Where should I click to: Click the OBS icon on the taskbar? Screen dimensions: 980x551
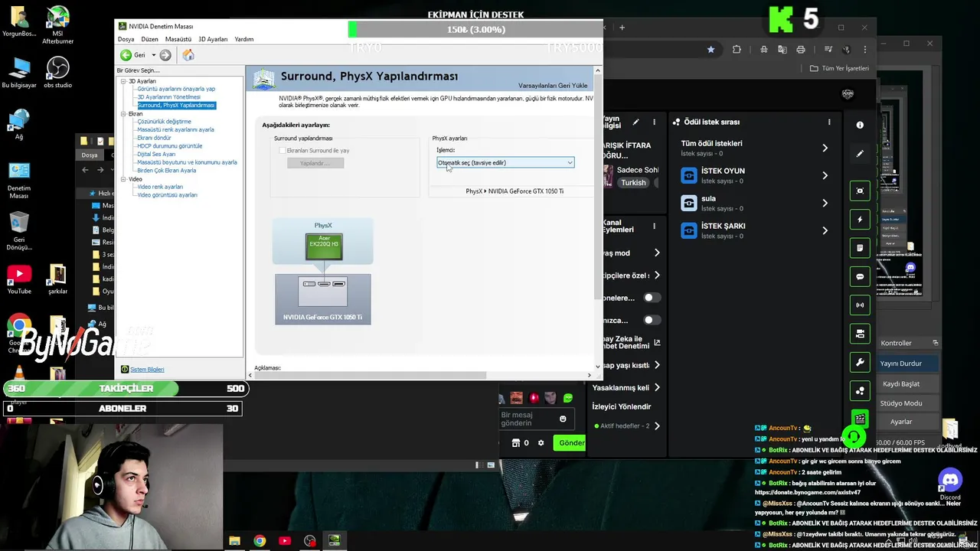click(x=309, y=541)
